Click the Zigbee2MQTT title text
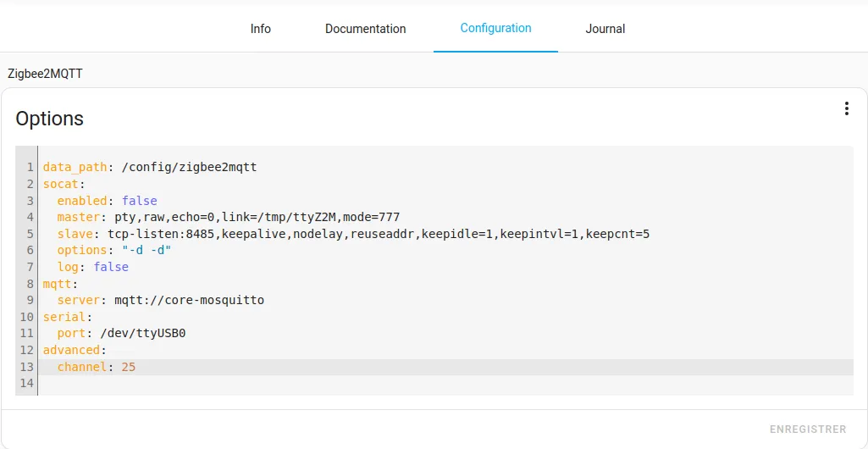 (46, 74)
